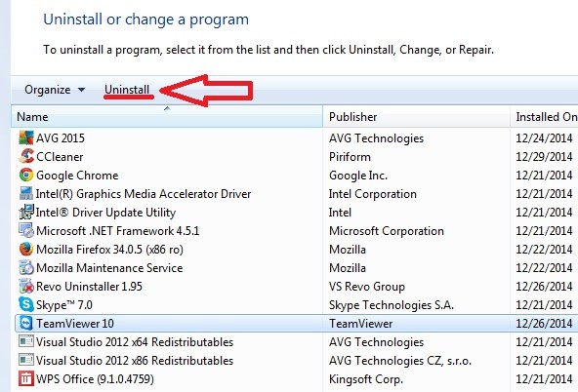
Task: Click AVG Technologies publisher in AVG 2015 row
Action: click(x=376, y=138)
